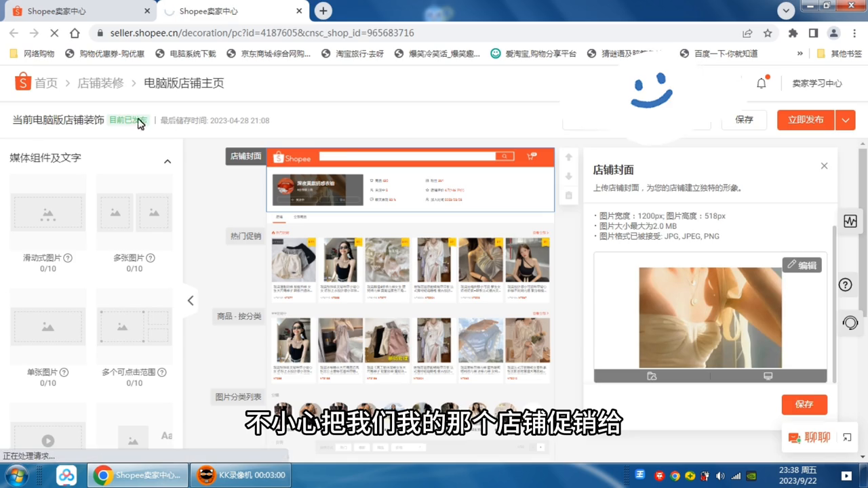Image resolution: width=868 pixels, height=488 pixels.
Task: Click the 保存 button in the cover settings panel
Action: coord(804,404)
